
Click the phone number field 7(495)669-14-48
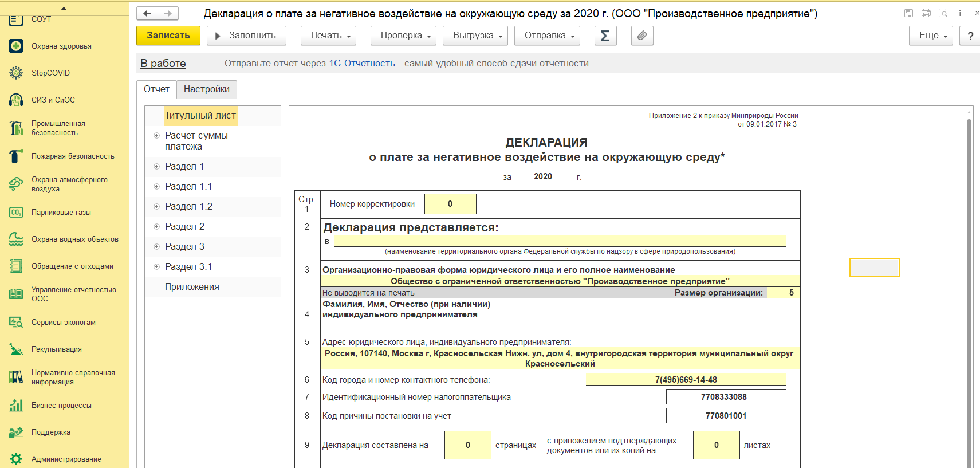point(686,380)
